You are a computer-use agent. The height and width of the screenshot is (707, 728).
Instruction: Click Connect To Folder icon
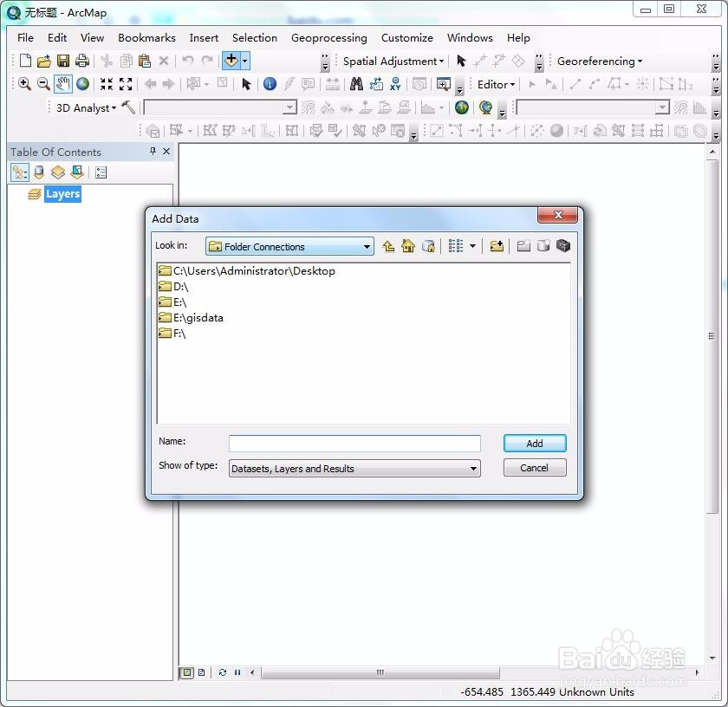click(x=497, y=246)
